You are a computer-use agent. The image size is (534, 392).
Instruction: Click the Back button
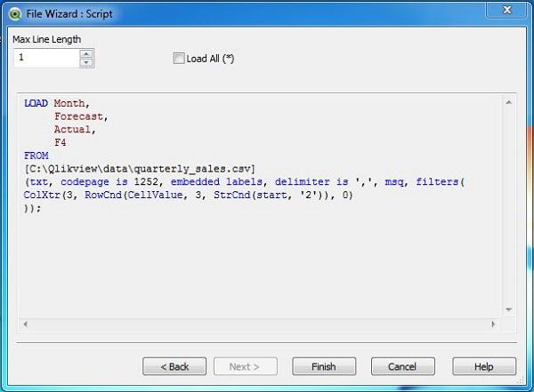click(174, 366)
